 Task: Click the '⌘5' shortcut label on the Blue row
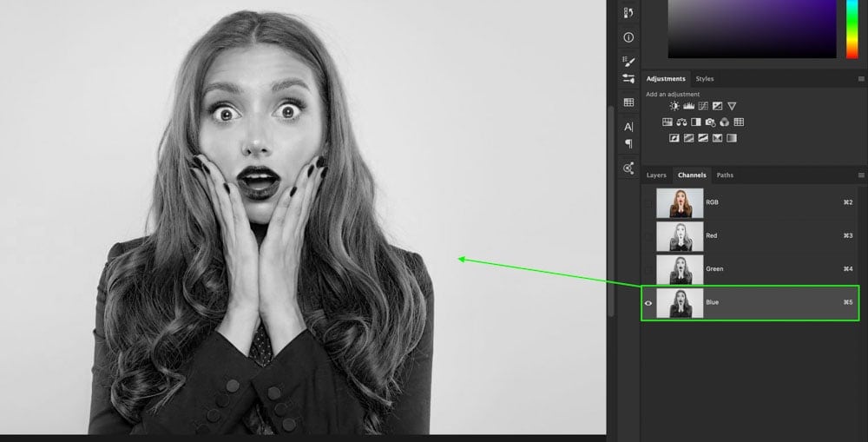(847, 302)
